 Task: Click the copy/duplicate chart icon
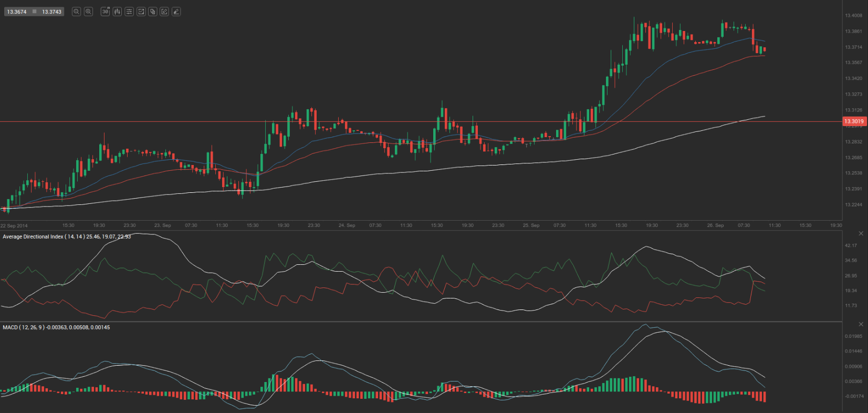point(153,12)
